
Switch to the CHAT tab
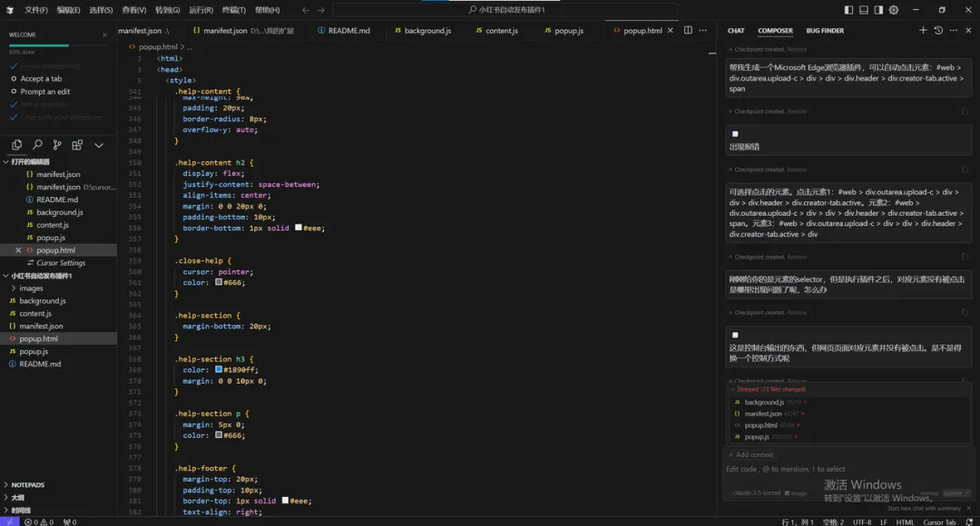point(736,31)
